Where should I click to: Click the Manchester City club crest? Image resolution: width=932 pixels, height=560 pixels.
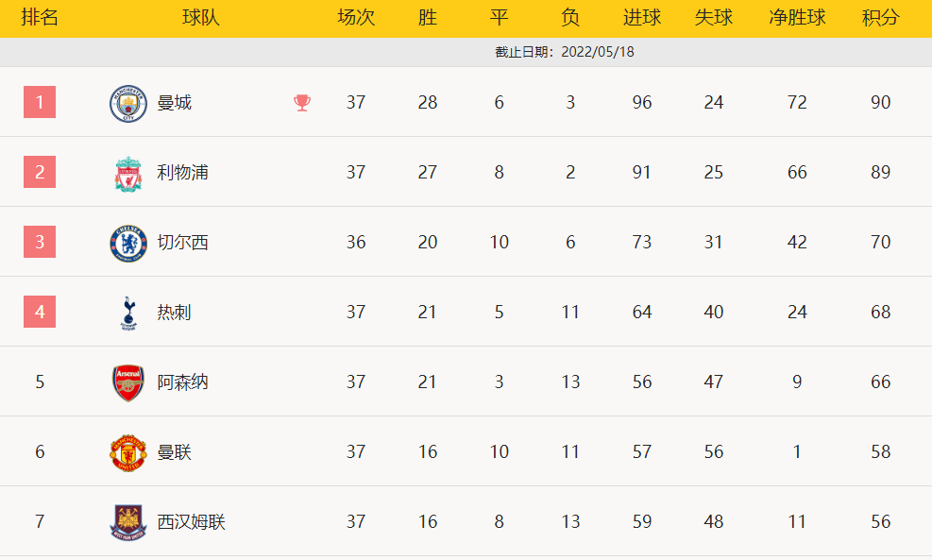[x=128, y=104]
